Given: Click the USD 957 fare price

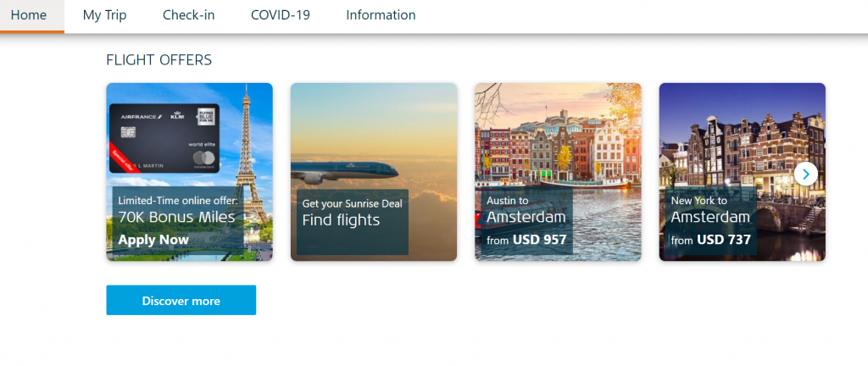Looking at the screenshot, I should 540,240.
